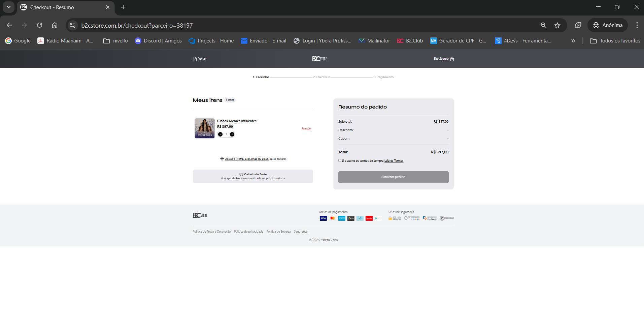This screenshot has width=644, height=333.
Task: Click the B2C Store logo in header
Action: point(319,59)
